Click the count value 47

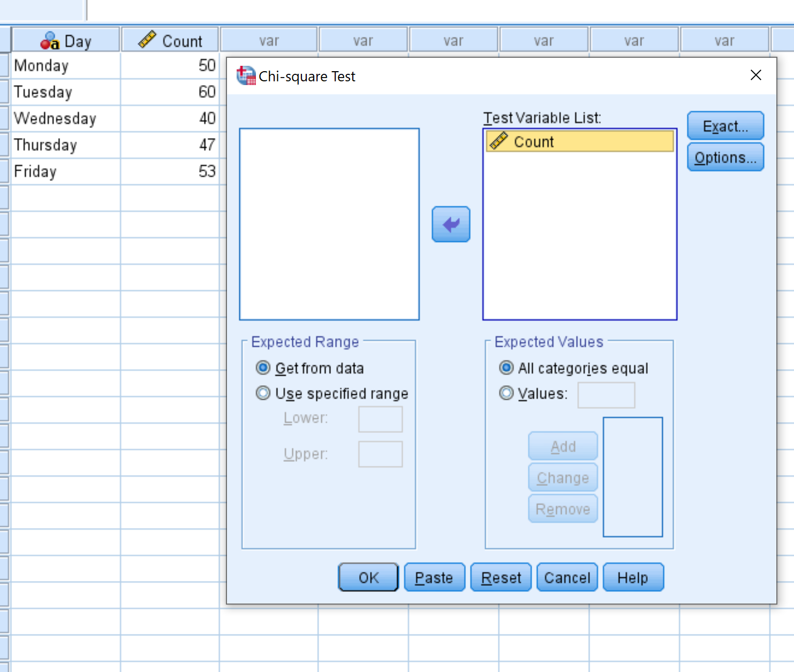170,145
